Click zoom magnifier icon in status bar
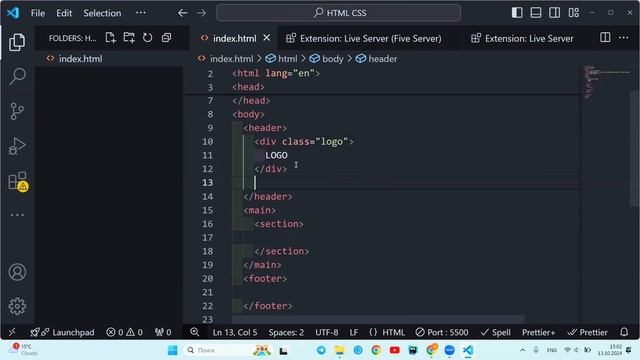640x360 pixels. pyautogui.click(x=195, y=332)
